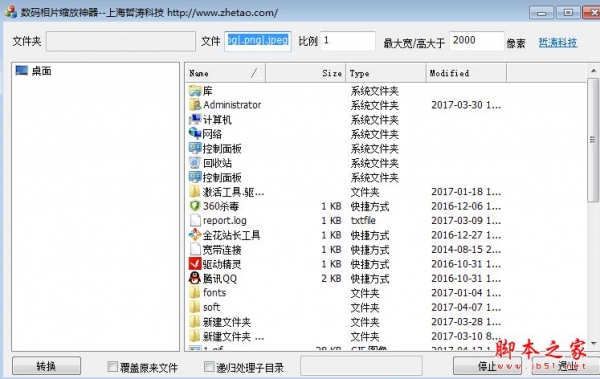This screenshot has height=379, width=600.
Task: Sort by the Type column header
Action: 386,73
